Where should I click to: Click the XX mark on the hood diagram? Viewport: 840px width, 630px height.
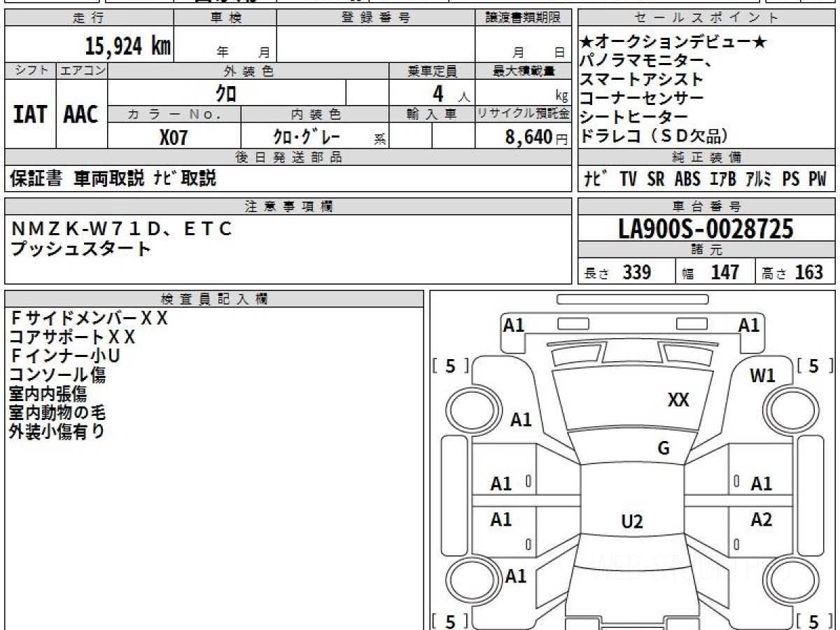[678, 400]
